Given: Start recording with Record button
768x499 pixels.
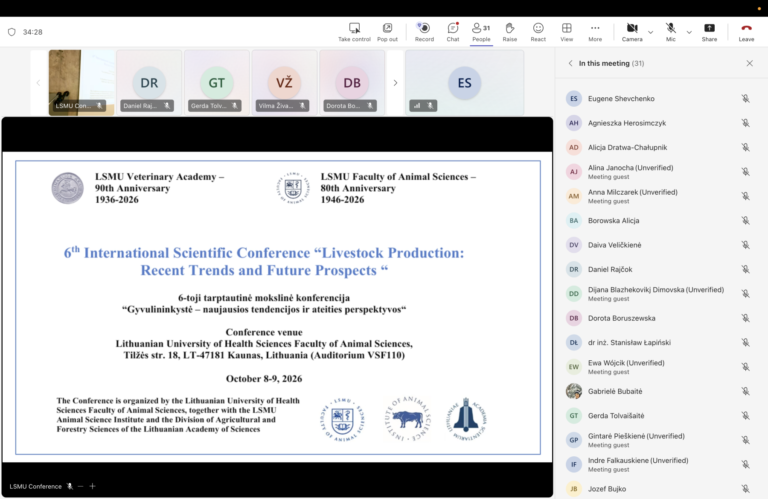Looking at the screenshot, I should coord(424,32).
